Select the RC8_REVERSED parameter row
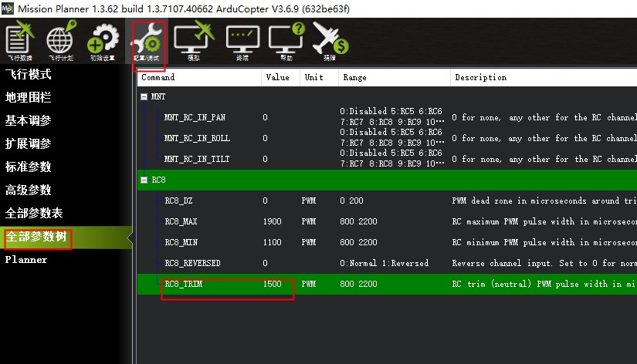The image size is (637, 364). pos(387,263)
